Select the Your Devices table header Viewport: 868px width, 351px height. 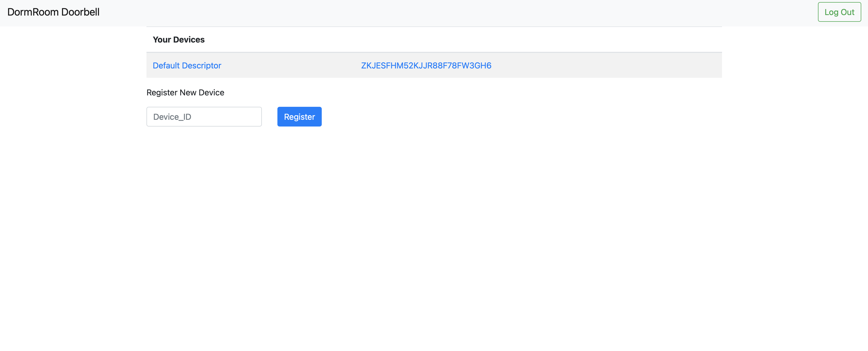[x=179, y=40]
